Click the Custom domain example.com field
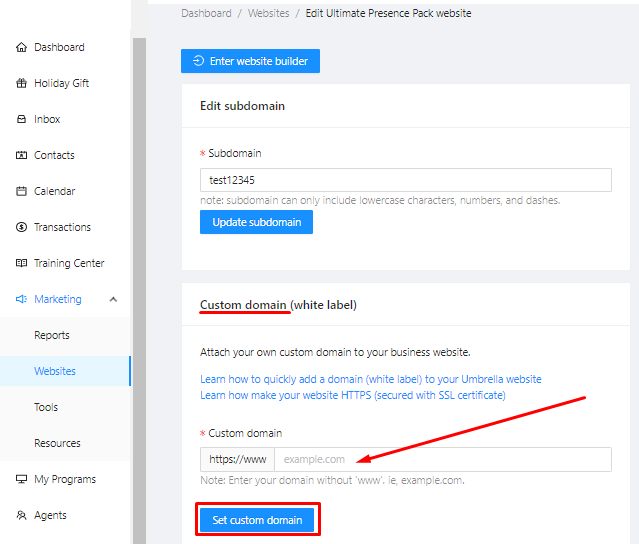 (443, 459)
